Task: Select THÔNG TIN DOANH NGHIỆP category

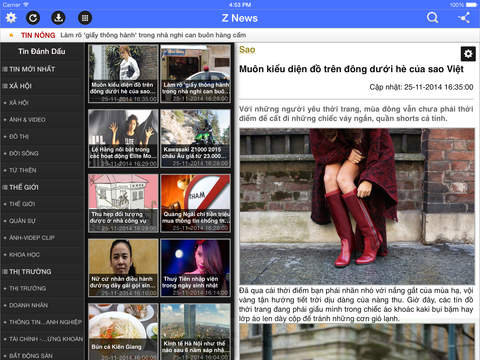Action: click(42, 322)
